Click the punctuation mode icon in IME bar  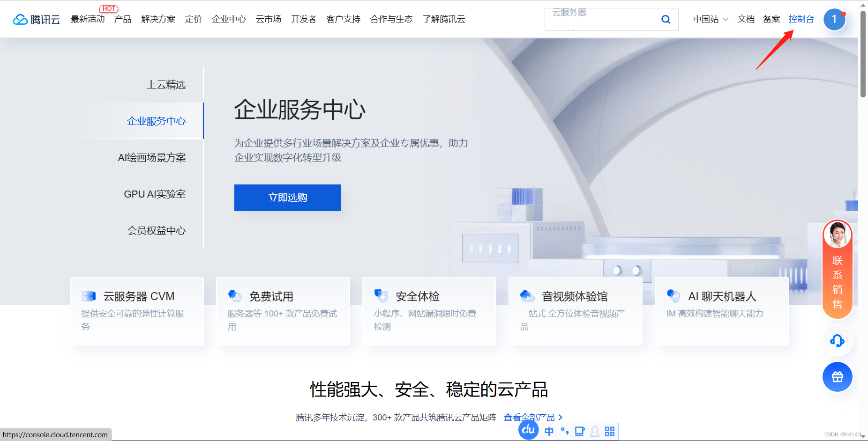(x=565, y=431)
